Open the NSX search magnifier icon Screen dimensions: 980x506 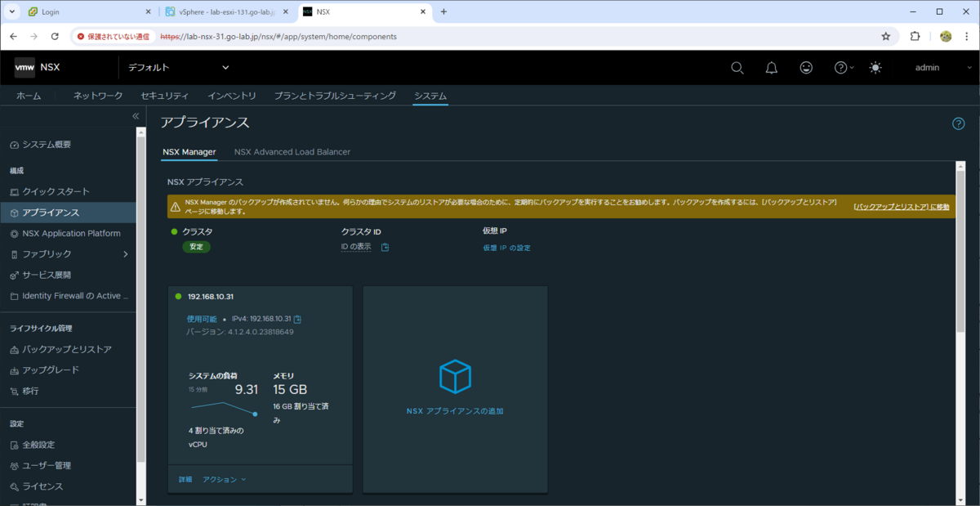coord(737,68)
